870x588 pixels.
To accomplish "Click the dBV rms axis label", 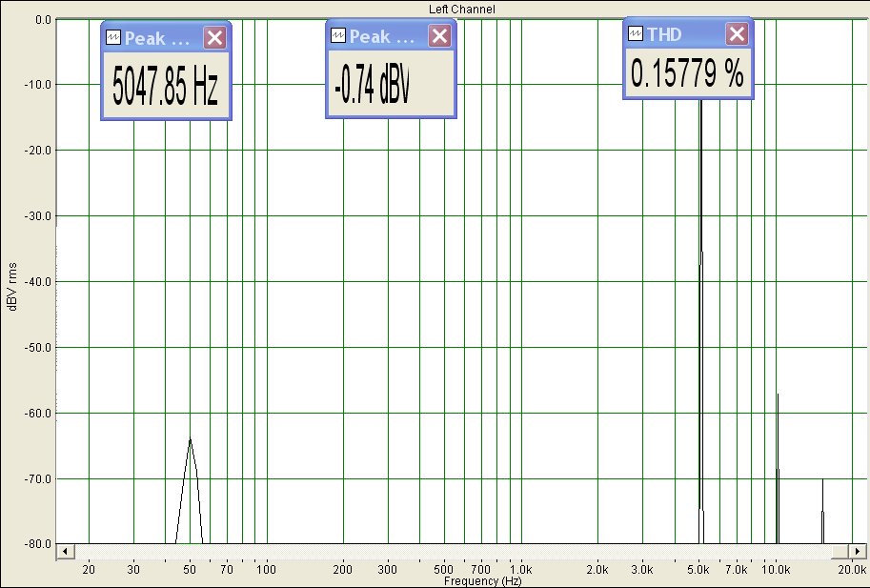I will click(x=12, y=287).
